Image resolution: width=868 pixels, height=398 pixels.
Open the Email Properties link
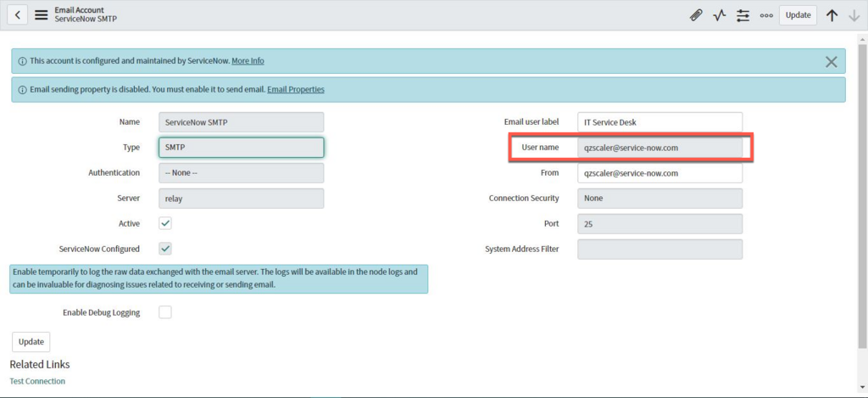[296, 89]
